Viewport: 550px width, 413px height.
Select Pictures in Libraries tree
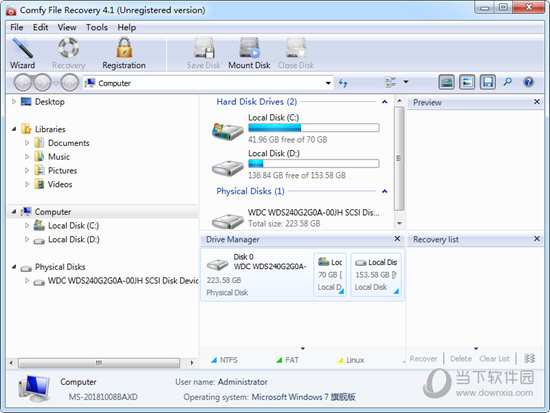click(62, 171)
